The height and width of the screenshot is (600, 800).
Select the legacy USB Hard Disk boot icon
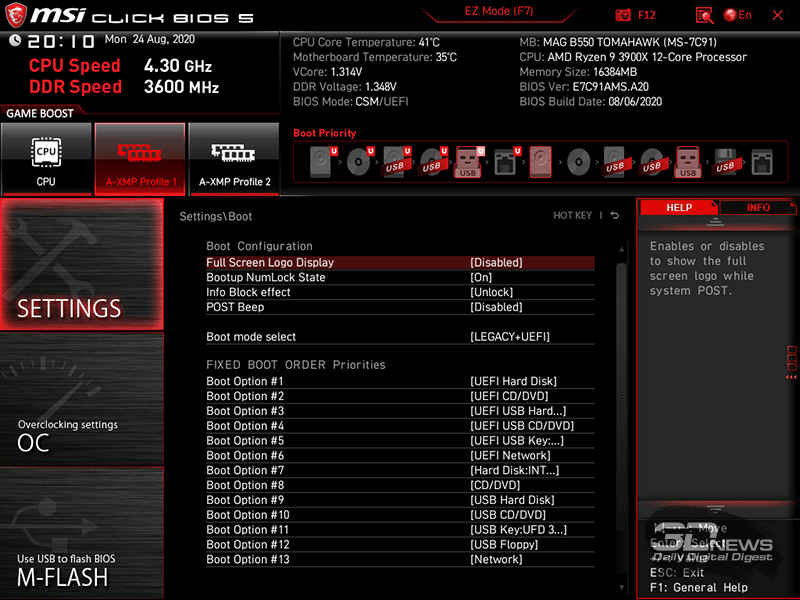click(x=615, y=162)
